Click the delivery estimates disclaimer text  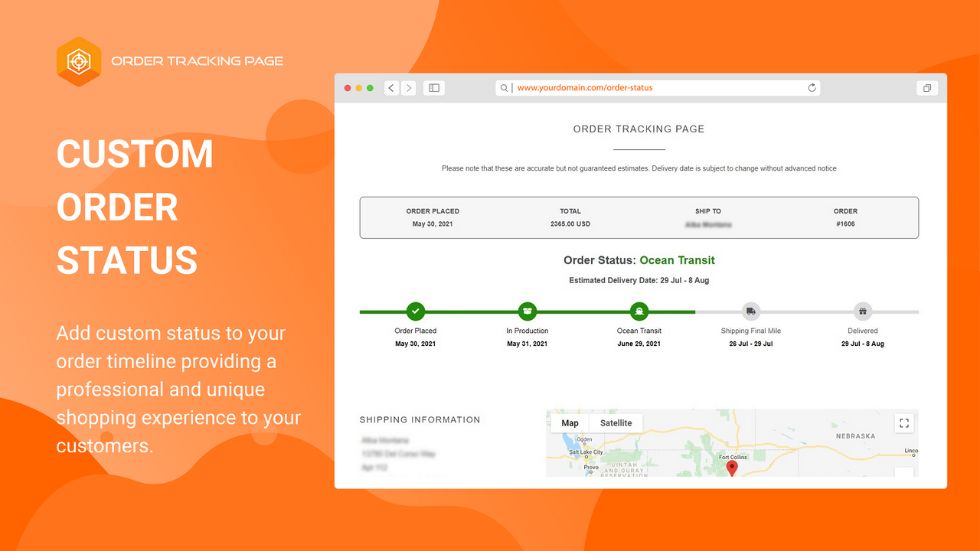coord(639,168)
